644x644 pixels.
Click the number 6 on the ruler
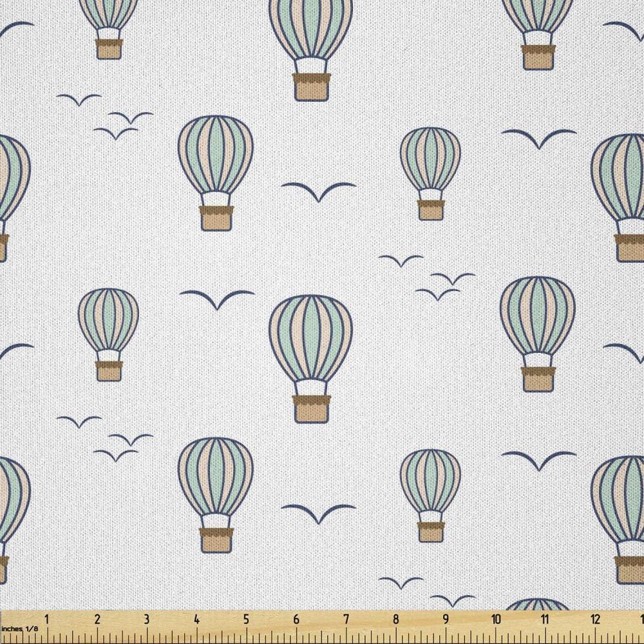coord(296,619)
